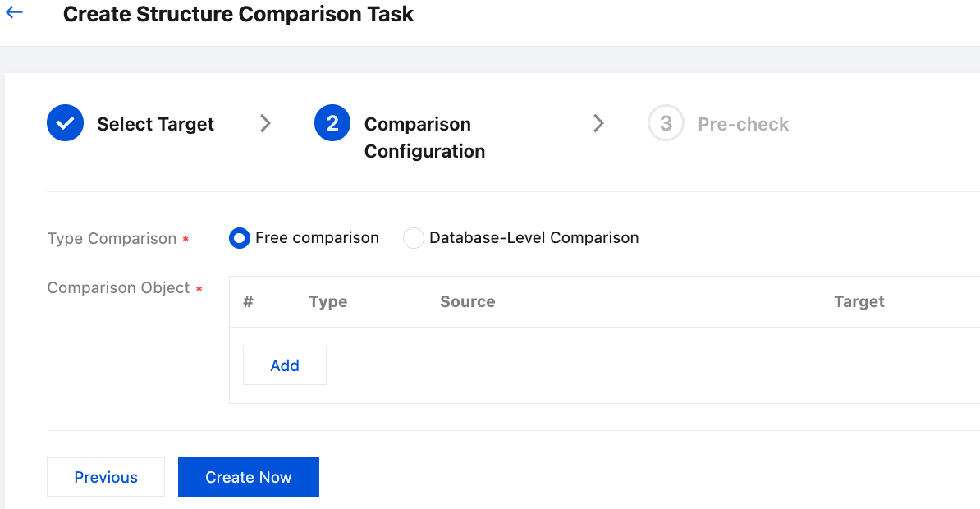Screen dimensions: 980x509
Task: Click chevron between Select Target and Comparison Configuration
Action: [265, 124]
